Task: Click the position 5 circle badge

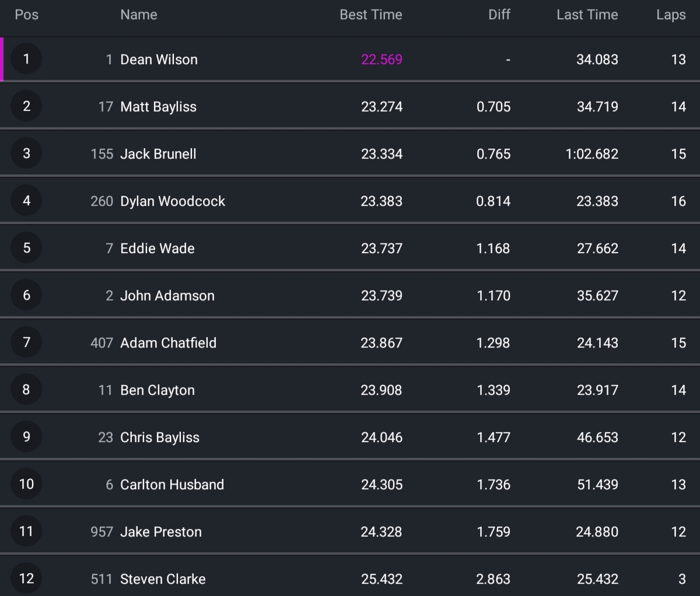Action: 26,248
